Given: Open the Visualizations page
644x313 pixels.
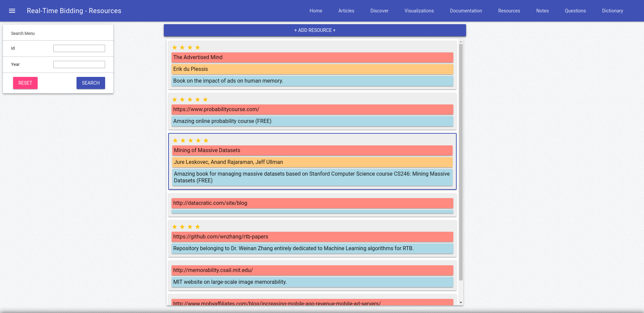Looking at the screenshot, I should pyautogui.click(x=419, y=11).
